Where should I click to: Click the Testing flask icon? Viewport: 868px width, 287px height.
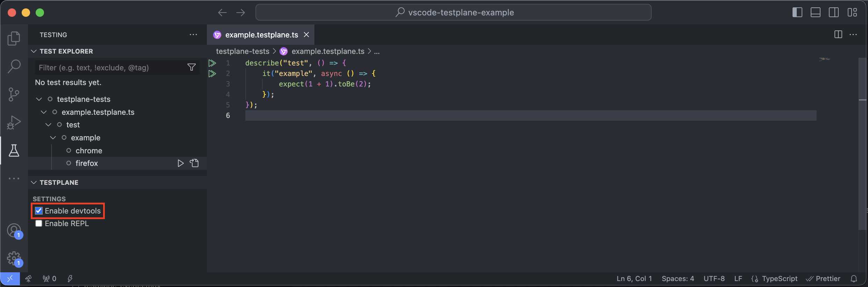(14, 150)
